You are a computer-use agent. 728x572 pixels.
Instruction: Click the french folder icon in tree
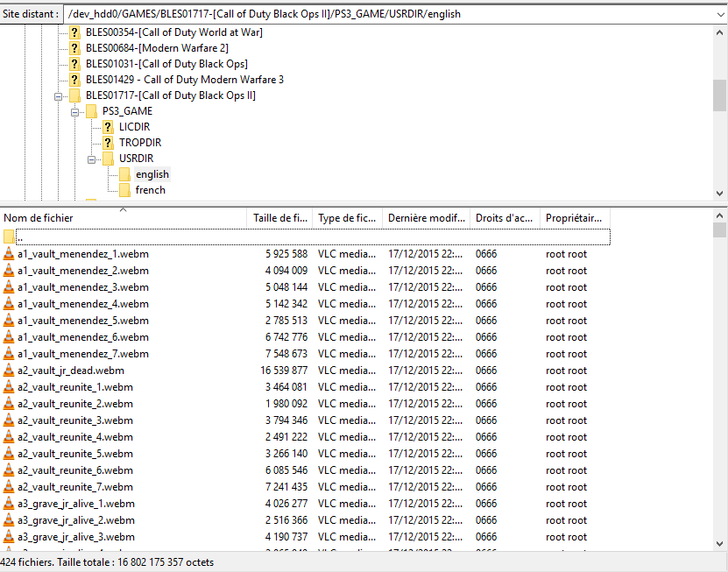125,190
